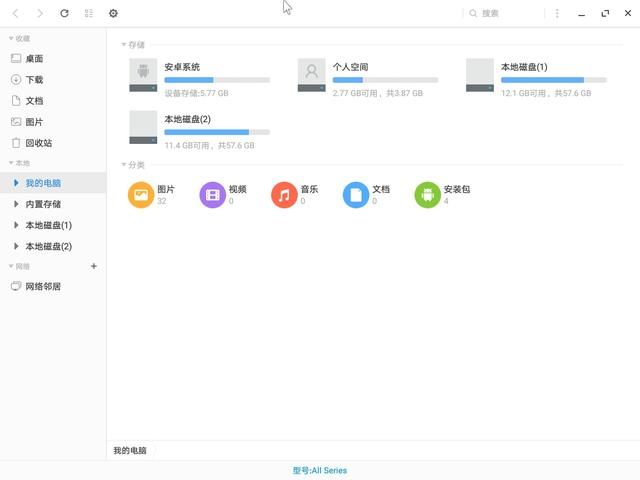Click the 设备存储:5.77 GB text
640x480 pixels.
tap(196, 93)
